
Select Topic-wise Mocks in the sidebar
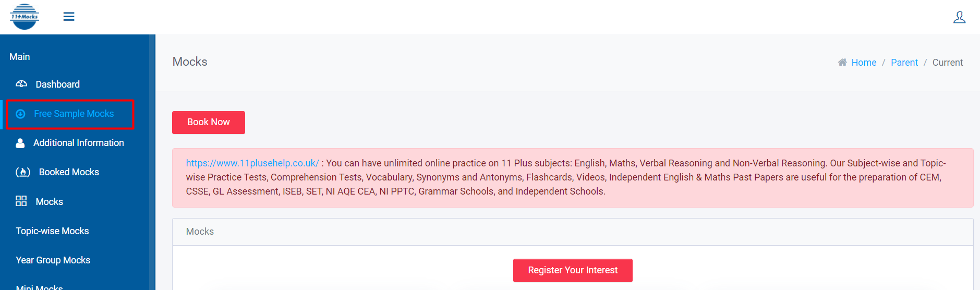tap(52, 231)
